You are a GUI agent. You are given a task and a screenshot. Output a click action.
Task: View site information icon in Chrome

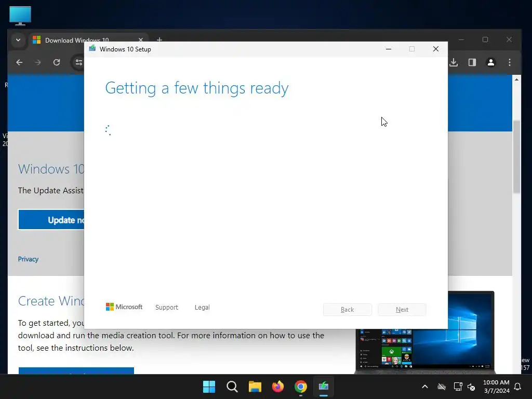(79, 62)
